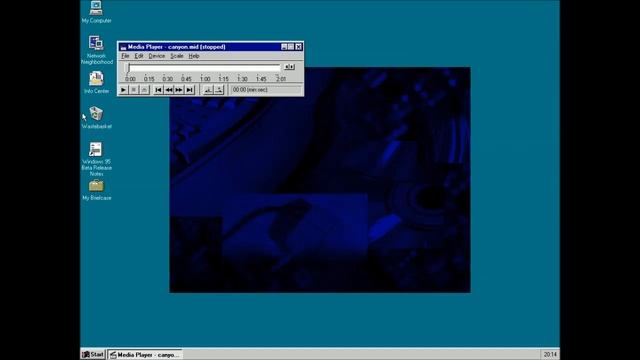The width and height of the screenshot is (640, 360).
Task: Click the 00:00 (min:sec) status display
Action: click(x=266, y=89)
